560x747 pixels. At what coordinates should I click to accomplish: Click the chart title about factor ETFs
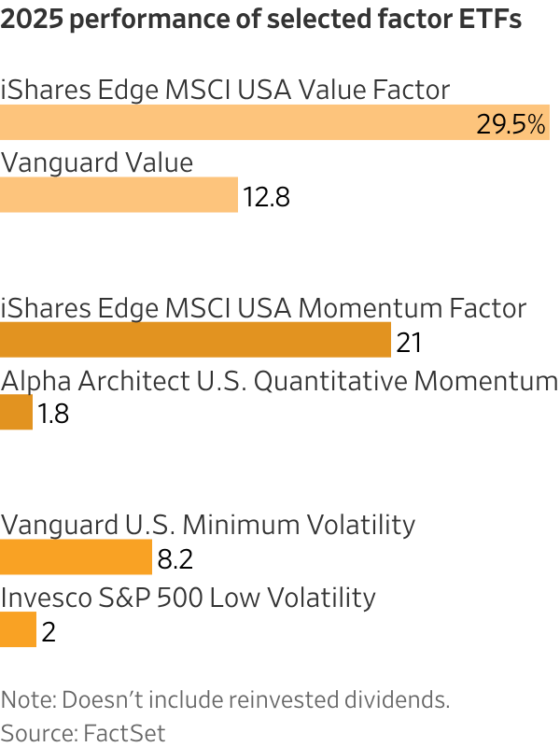click(261, 20)
